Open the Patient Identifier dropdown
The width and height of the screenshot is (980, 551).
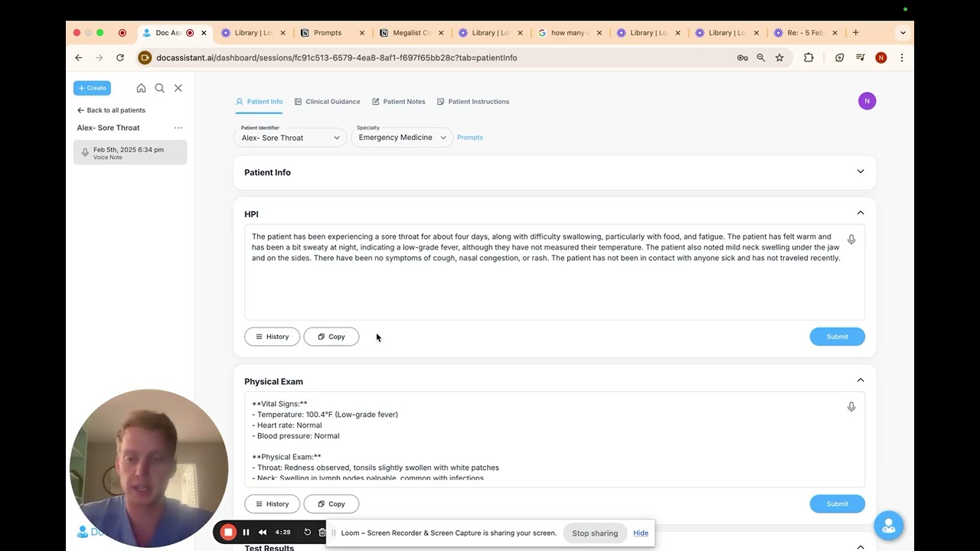click(290, 137)
